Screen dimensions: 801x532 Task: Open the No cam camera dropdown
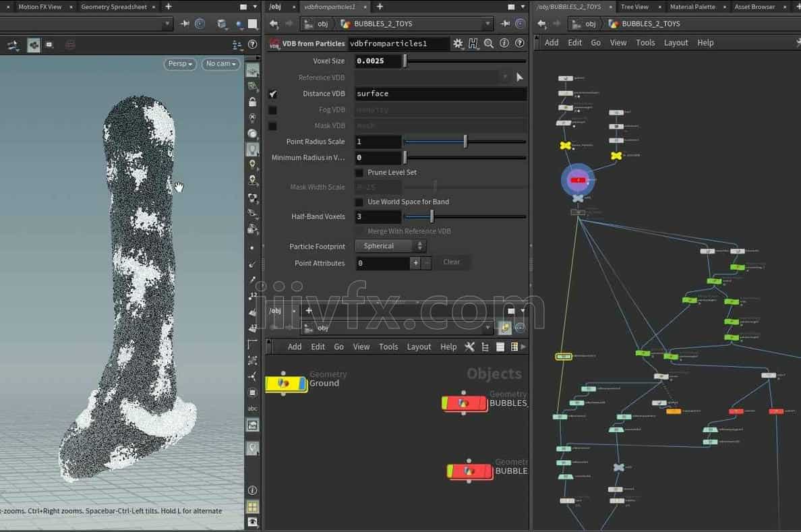[x=221, y=64]
